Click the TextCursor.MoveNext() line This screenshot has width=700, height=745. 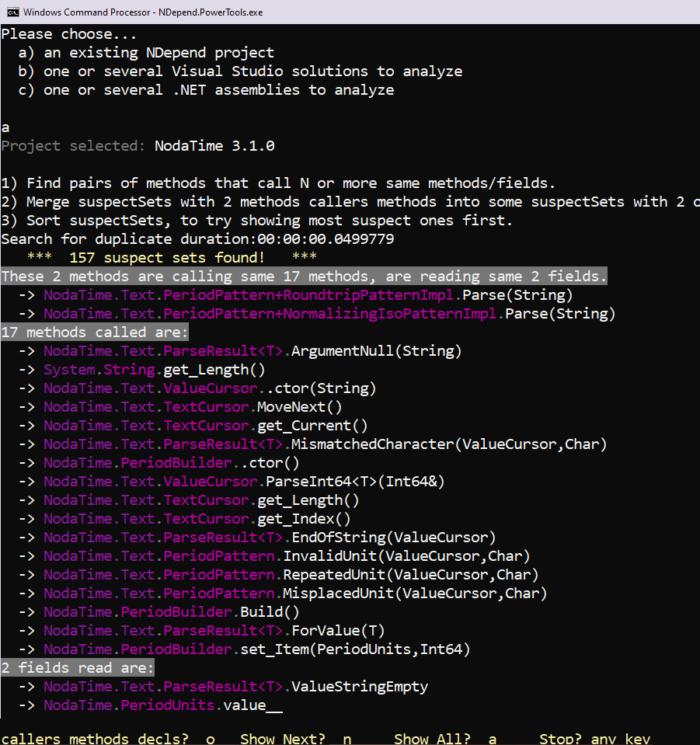pos(180,407)
